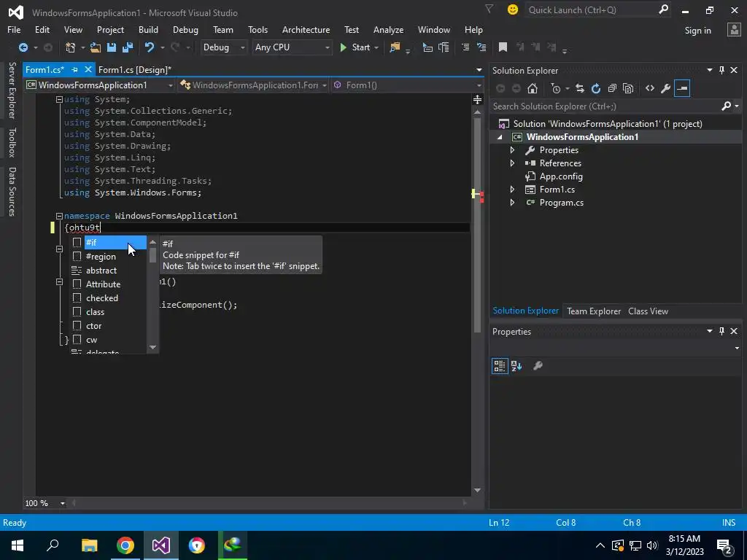Click the Quick Launch search box
Viewport: 747px width, 560px height.
pyautogui.click(x=598, y=9)
